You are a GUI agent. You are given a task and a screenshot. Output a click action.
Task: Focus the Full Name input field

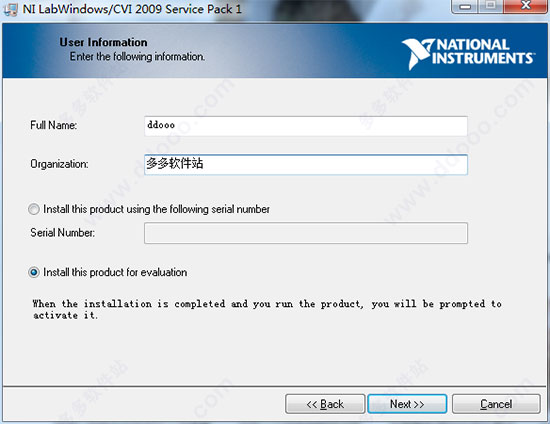306,126
